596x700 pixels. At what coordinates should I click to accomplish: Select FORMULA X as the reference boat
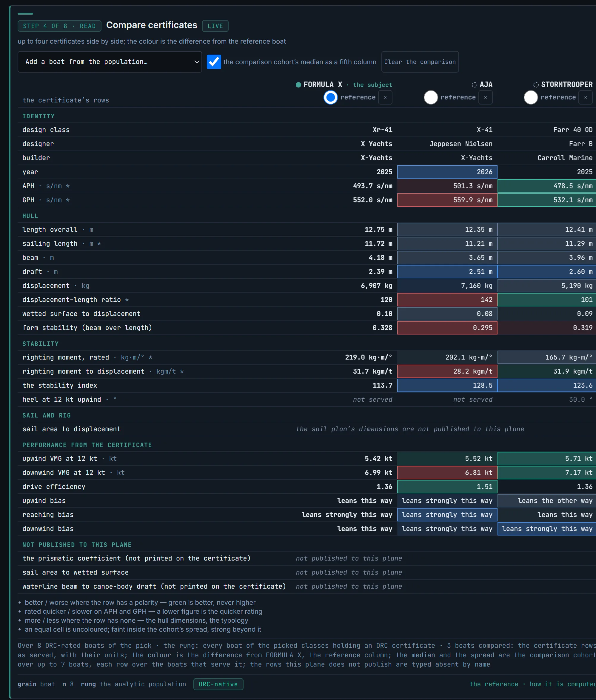pos(330,97)
